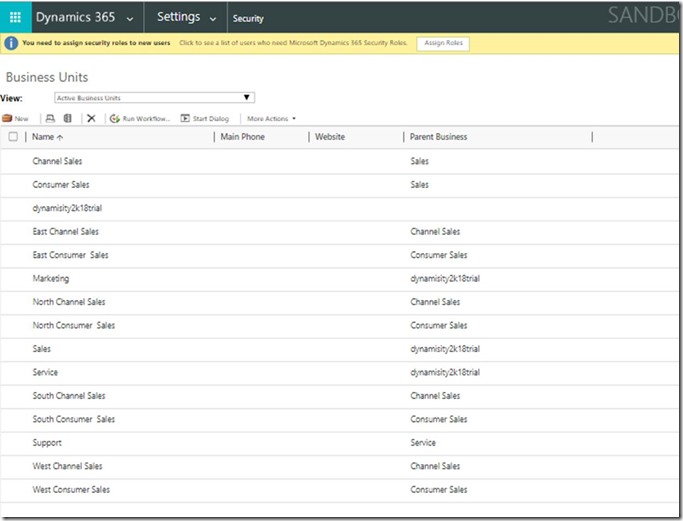The image size is (683, 521).
Task: Click the Assign Roles button
Action: tap(443, 44)
